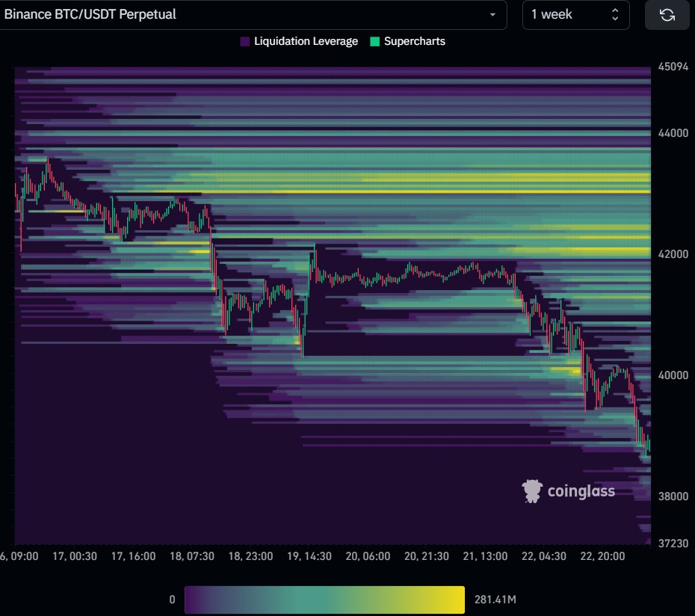Click the downward stepper arrow on the timeframe control
The width and height of the screenshot is (695, 616).
tap(614, 20)
